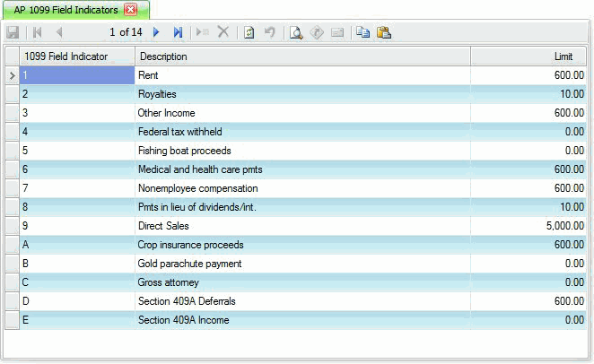Go to the next record arrow
The width and height of the screenshot is (594, 364).
(x=157, y=32)
